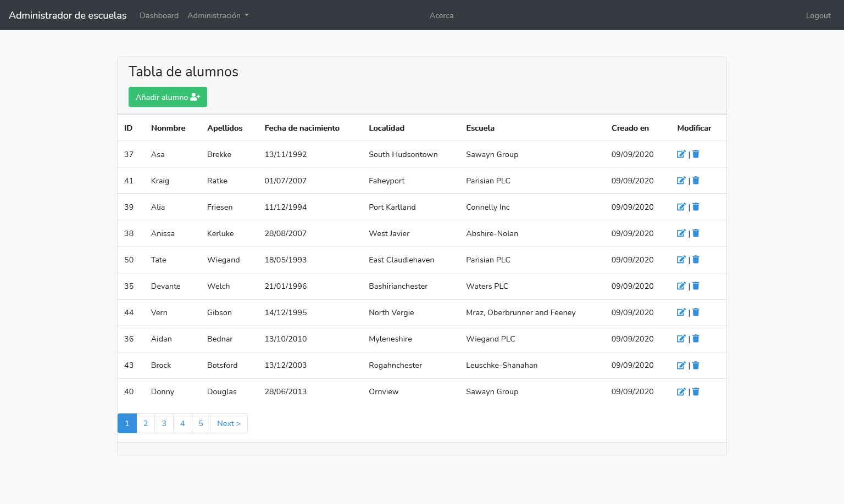Viewport: 844px width, 504px height.
Task: Trash the Tate Wiegand row
Action: tap(696, 260)
